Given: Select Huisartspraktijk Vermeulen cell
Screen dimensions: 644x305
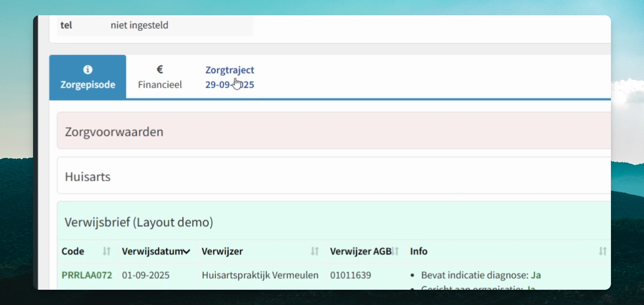Looking at the screenshot, I should tap(260, 275).
